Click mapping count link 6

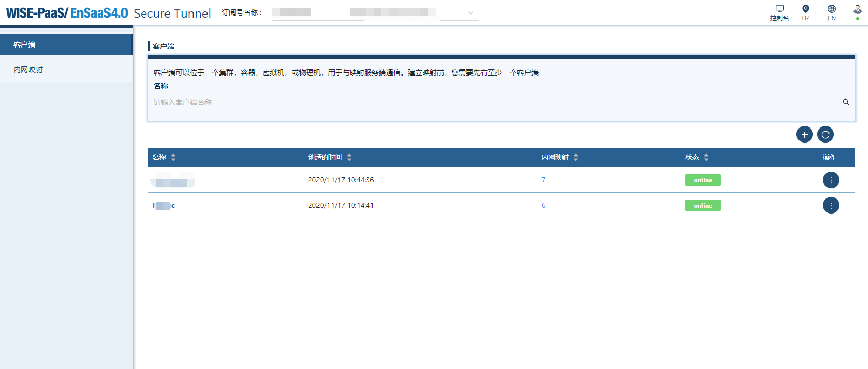point(544,205)
